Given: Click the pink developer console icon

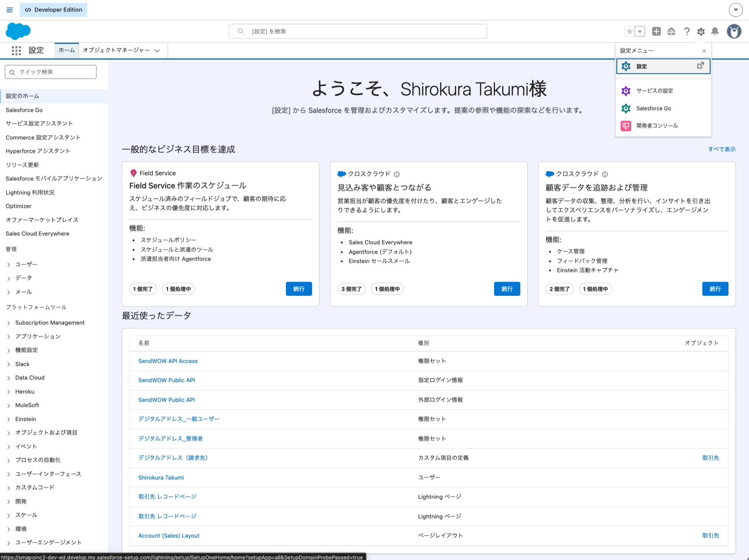Looking at the screenshot, I should tap(626, 126).
